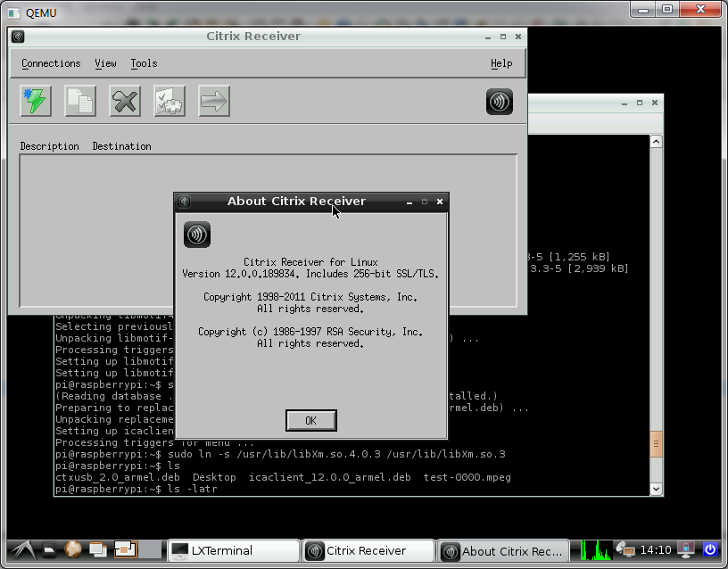Click the Delete connection X icon
728x569 pixels.
coord(125,101)
